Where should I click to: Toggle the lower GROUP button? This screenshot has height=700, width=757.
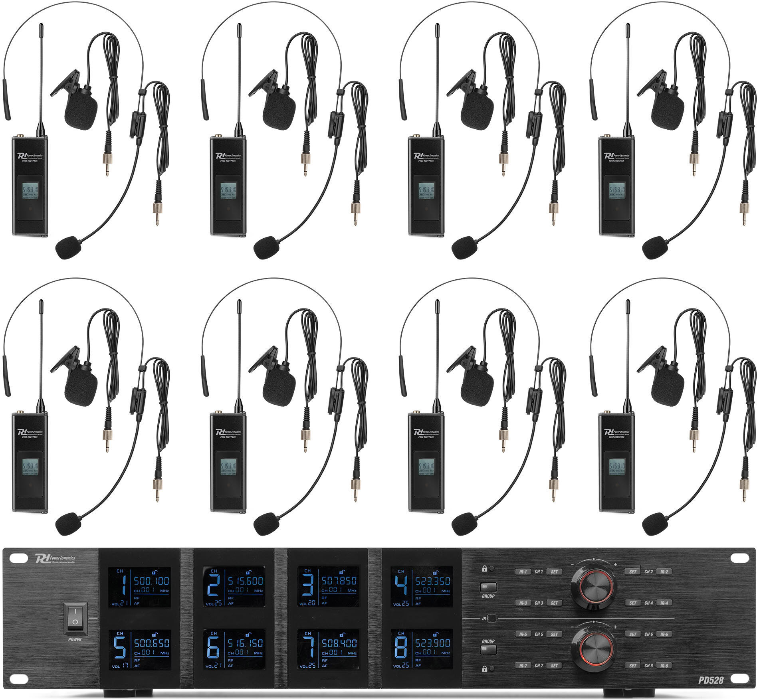click(488, 649)
